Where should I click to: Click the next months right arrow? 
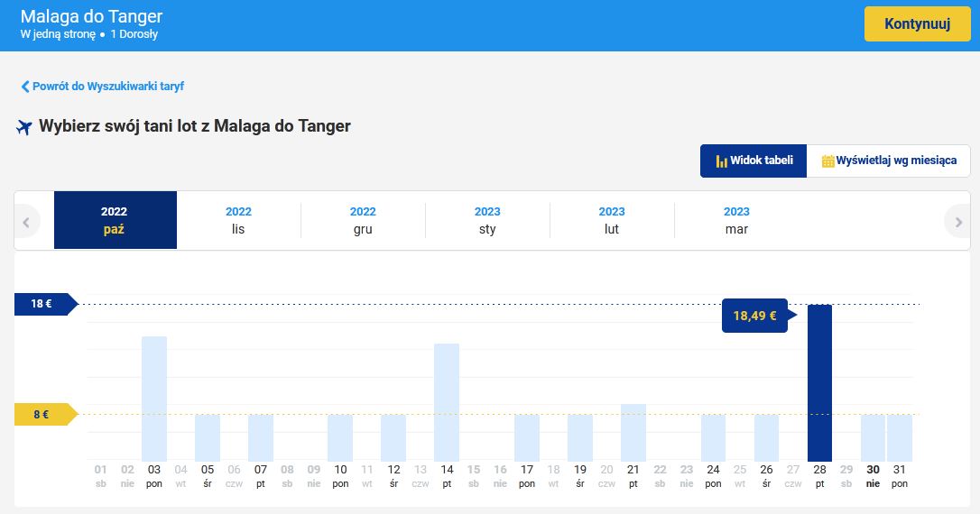957,221
